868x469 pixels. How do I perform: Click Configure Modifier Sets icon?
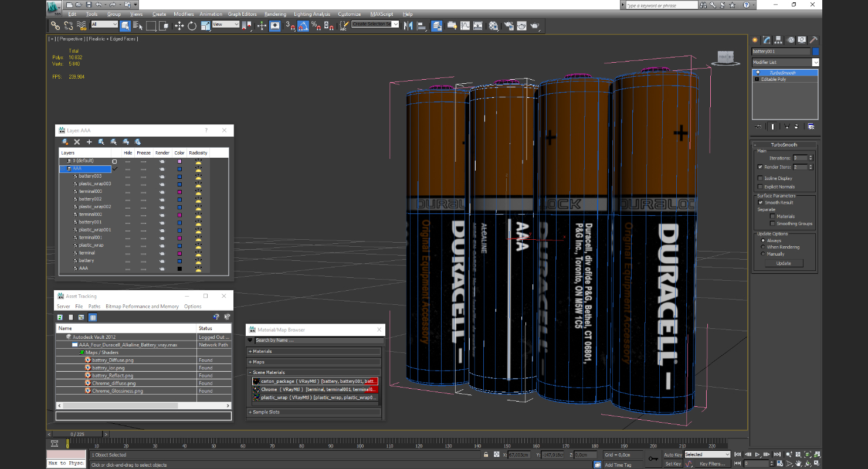811,126
